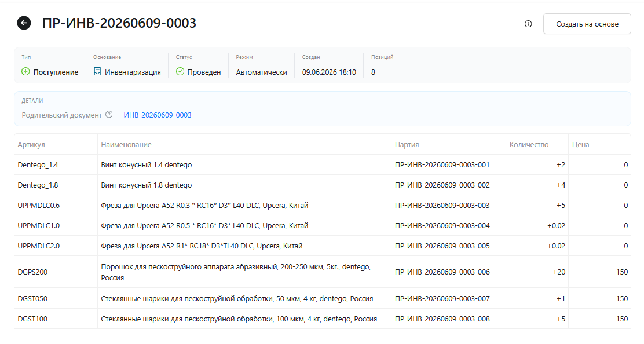644x344 pixels.
Task: Open the document info icon
Action: pyautogui.click(x=528, y=24)
